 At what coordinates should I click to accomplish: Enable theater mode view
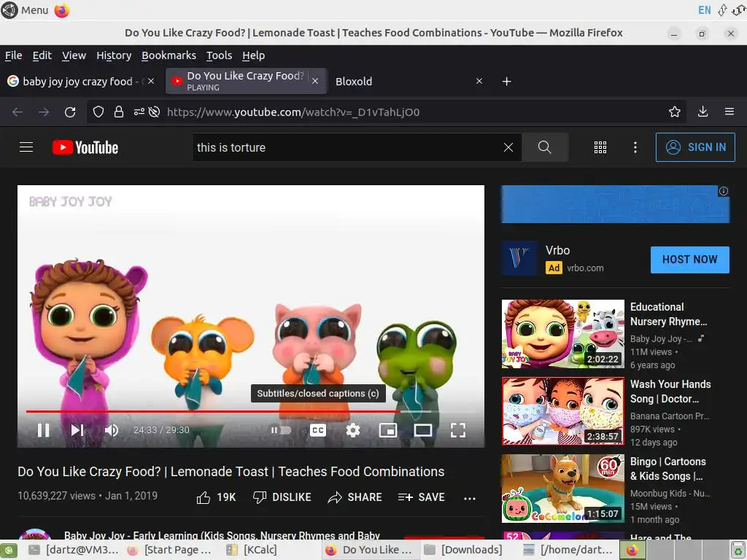pos(423,430)
